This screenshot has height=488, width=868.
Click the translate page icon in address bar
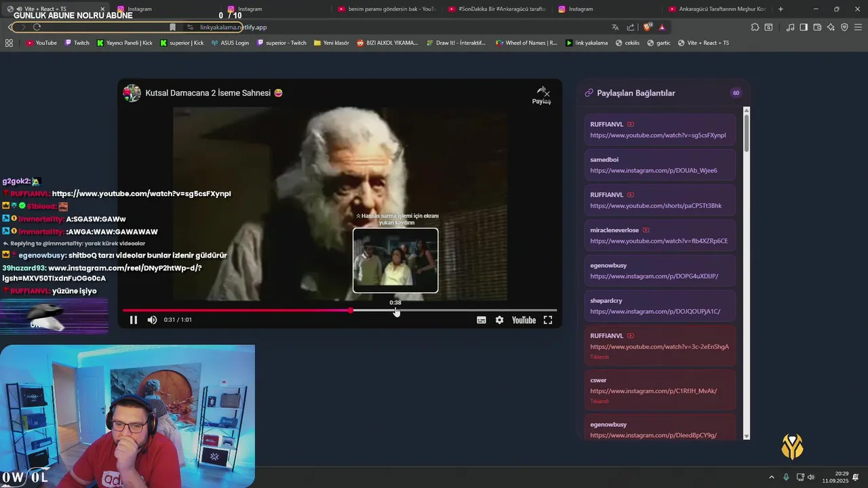point(615,27)
